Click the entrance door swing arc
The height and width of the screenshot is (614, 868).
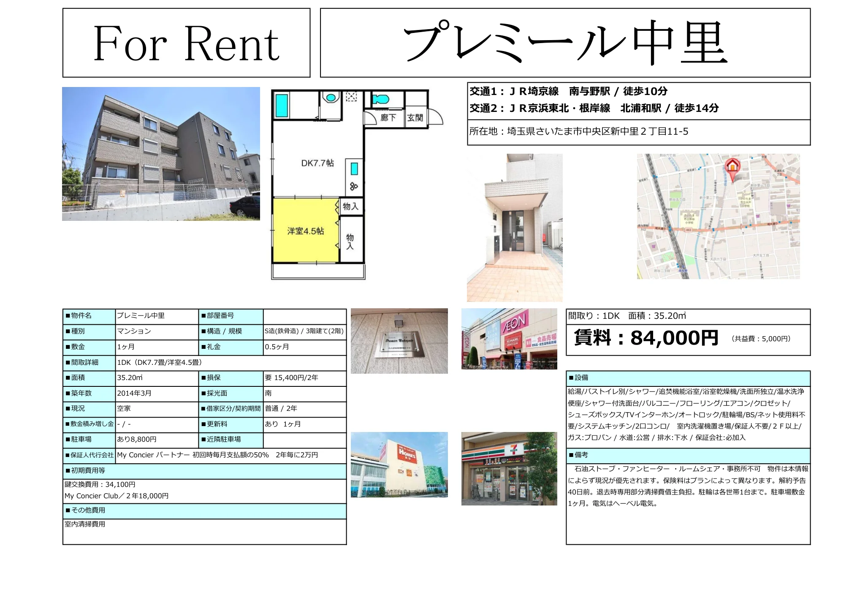(436, 117)
